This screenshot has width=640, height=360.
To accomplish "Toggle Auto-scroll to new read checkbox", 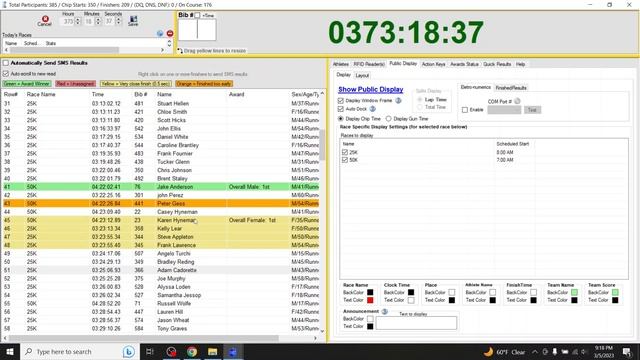I will pyautogui.click(x=6, y=74).
